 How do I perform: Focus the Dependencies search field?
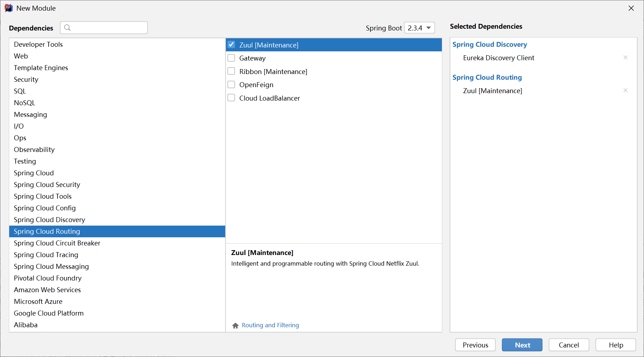104,28
